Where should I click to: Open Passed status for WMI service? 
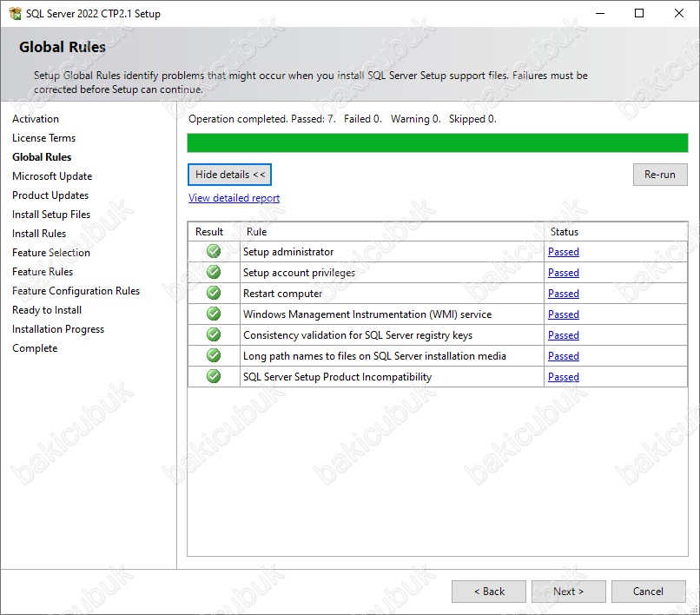(x=564, y=314)
